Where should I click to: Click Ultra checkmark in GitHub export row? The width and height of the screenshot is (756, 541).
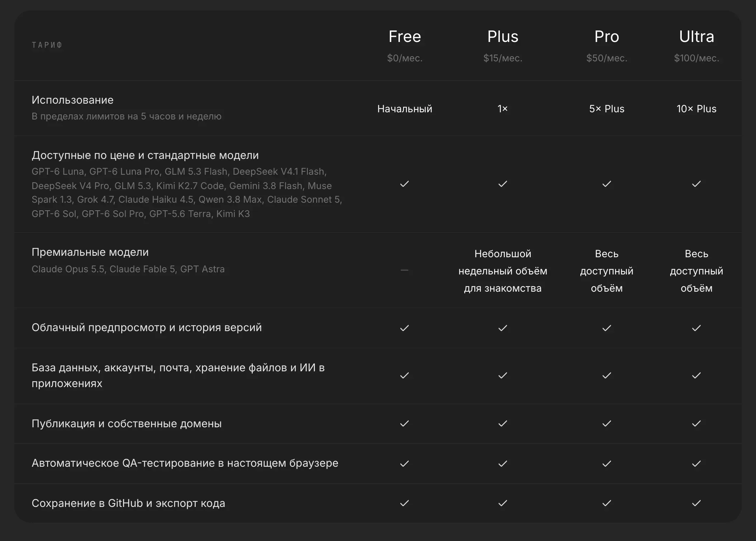click(696, 503)
